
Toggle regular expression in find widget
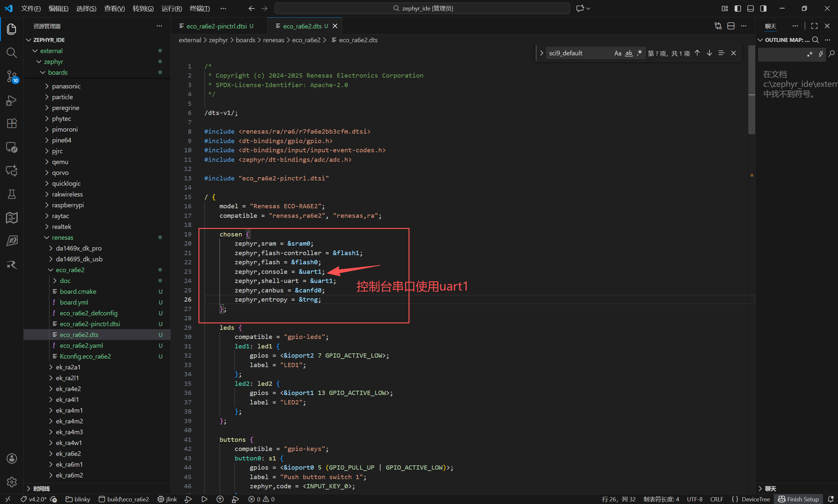(639, 53)
